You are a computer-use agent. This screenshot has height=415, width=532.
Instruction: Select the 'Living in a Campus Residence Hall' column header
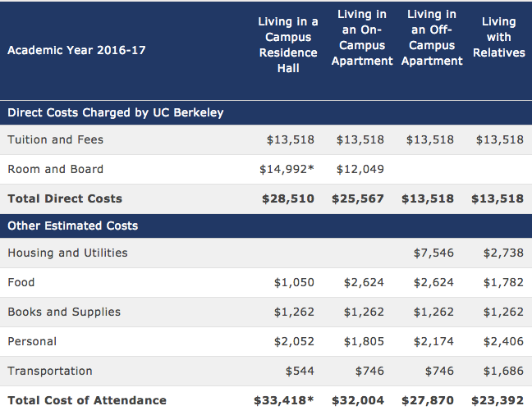(x=288, y=45)
